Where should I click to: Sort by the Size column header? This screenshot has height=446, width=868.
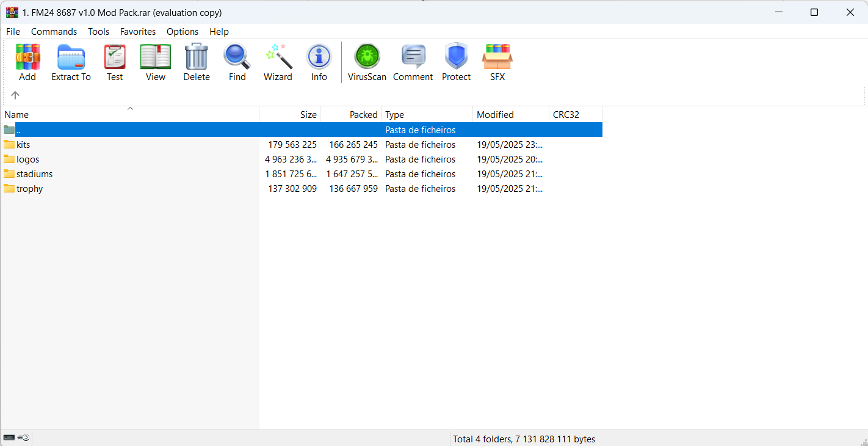290,115
